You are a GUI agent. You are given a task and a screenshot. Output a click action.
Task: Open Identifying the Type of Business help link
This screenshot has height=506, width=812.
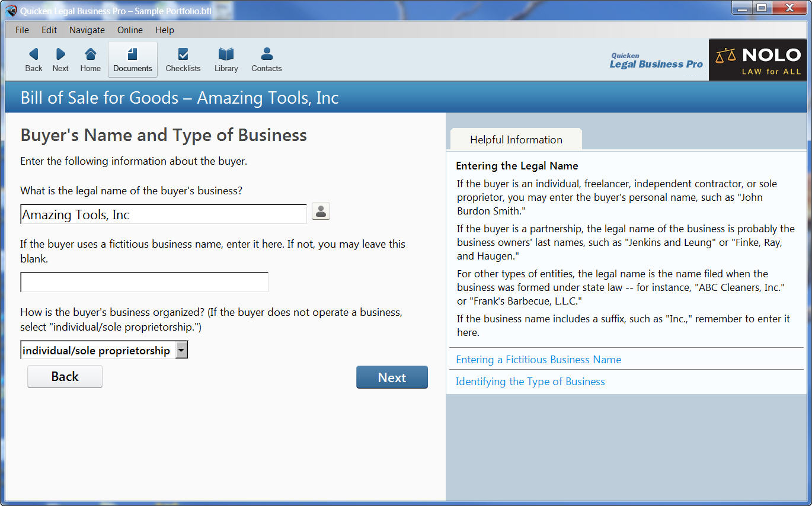[x=530, y=382]
